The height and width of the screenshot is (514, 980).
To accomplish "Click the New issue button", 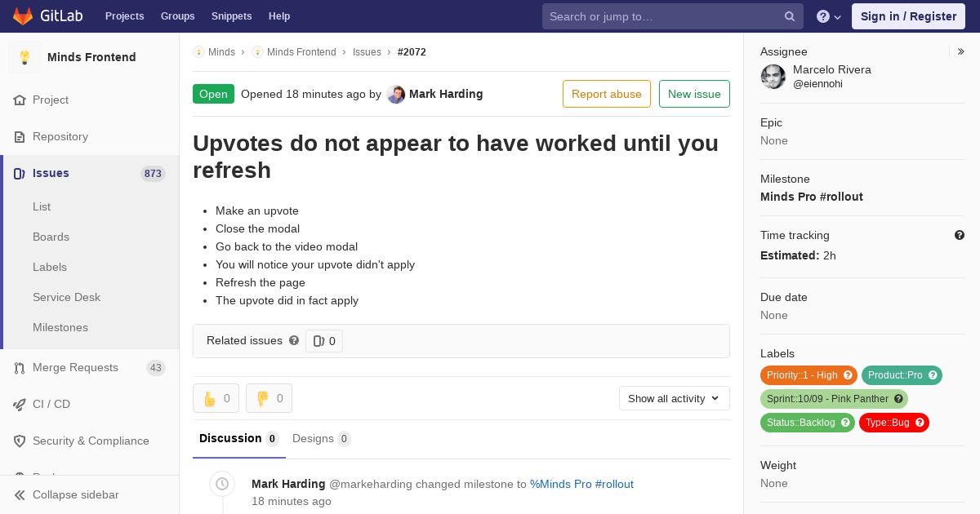I will [x=694, y=94].
